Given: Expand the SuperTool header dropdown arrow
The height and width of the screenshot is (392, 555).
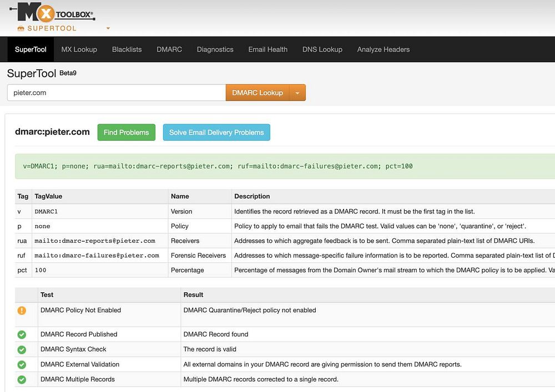Looking at the screenshot, I should coord(108,28).
